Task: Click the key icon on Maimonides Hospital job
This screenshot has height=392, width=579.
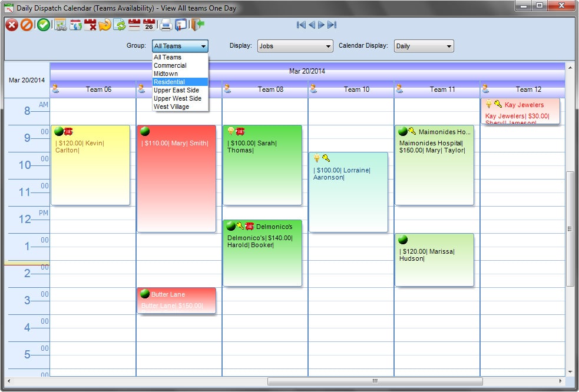Action: 412,131
